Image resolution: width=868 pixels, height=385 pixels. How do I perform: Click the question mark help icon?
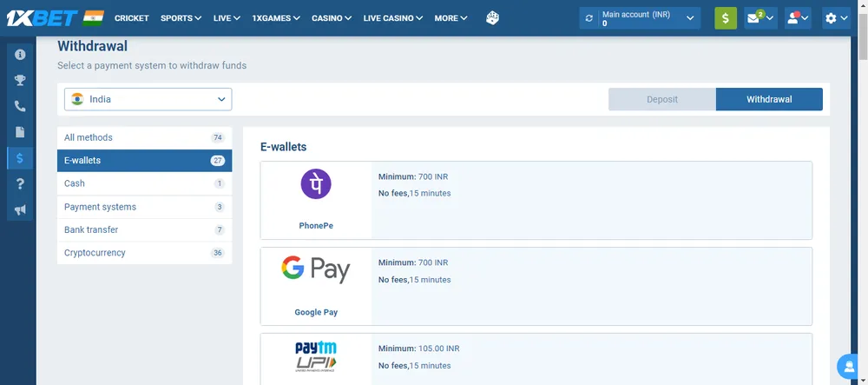click(20, 184)
